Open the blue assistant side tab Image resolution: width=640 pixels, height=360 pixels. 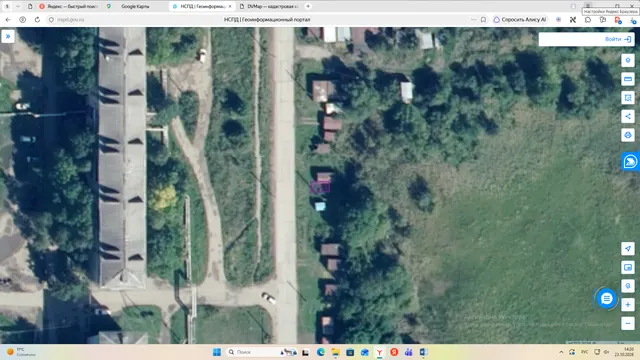pos(631,162)
